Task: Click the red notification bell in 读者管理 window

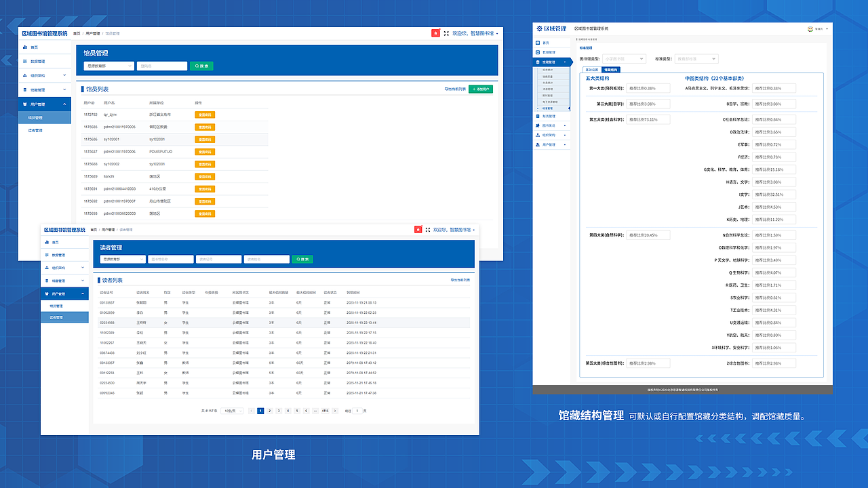Action: pos(418,230)
